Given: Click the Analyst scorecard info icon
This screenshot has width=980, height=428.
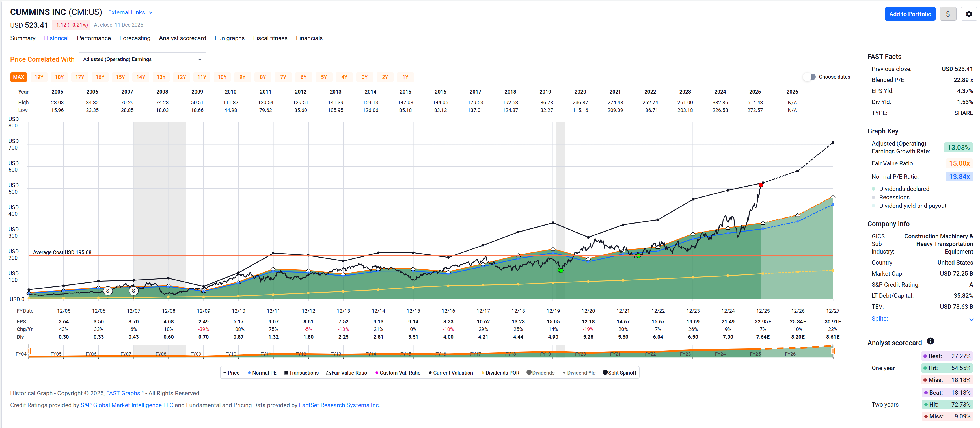Looking at the screenshot, I should pos(930,341).
